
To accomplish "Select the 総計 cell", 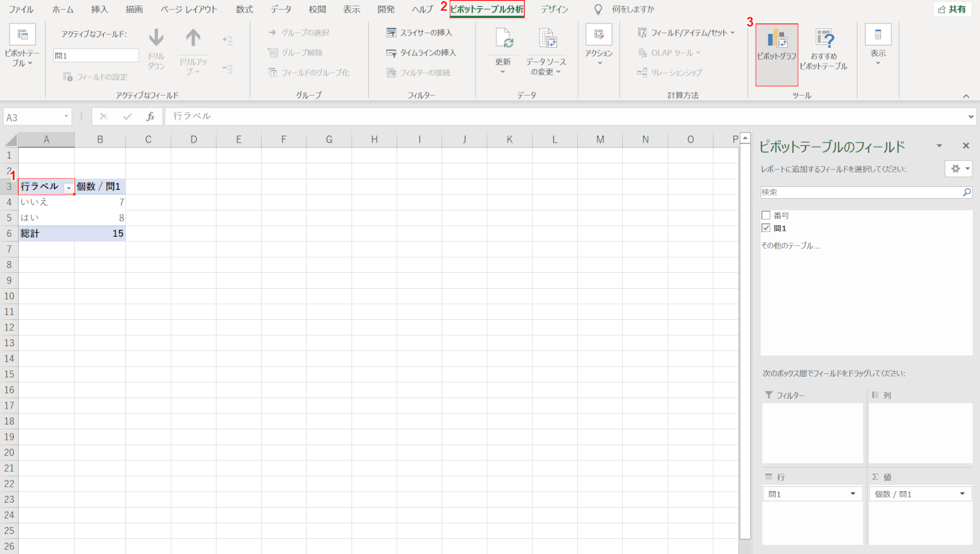I will pyautogui.click(x=46, y=233).
